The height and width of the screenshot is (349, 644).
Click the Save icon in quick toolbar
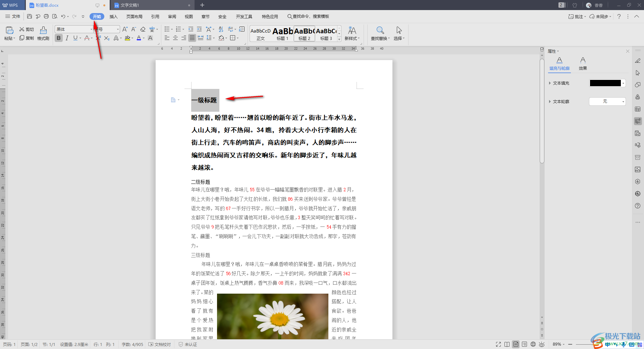pyautogui.click(x=30, y=16)
